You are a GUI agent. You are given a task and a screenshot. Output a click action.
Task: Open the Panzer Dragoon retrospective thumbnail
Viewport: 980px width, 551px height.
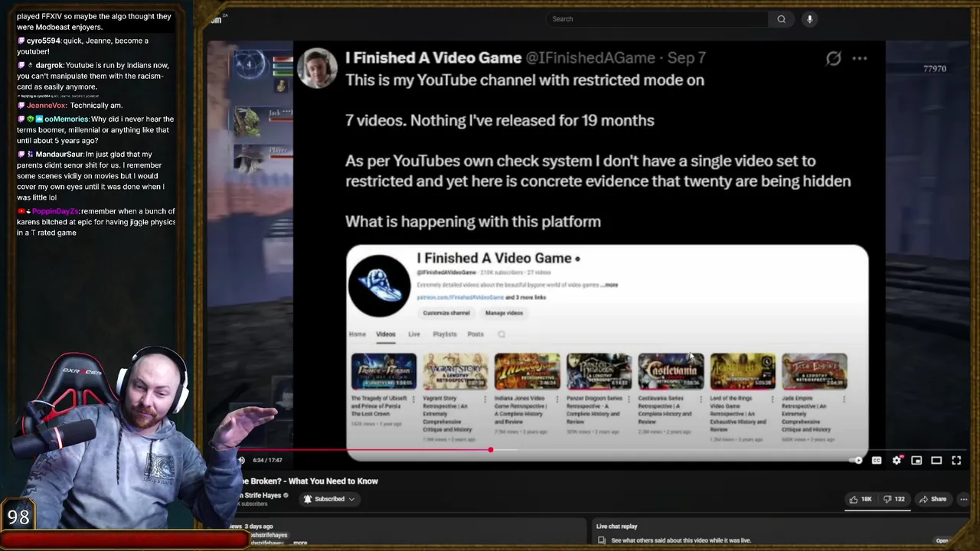tap(599, 371)
